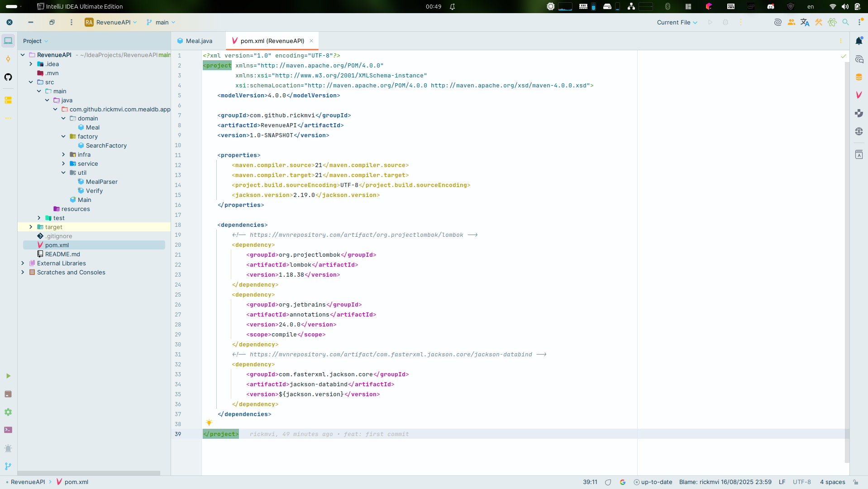Click RevenueAPI breadcrumb in status bar

tap(28, 482)
